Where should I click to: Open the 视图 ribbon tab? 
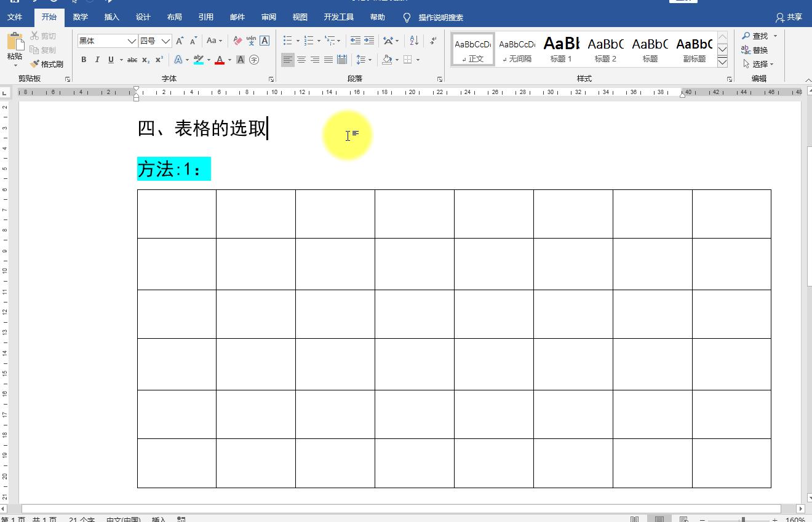click(x=300, y=17)
